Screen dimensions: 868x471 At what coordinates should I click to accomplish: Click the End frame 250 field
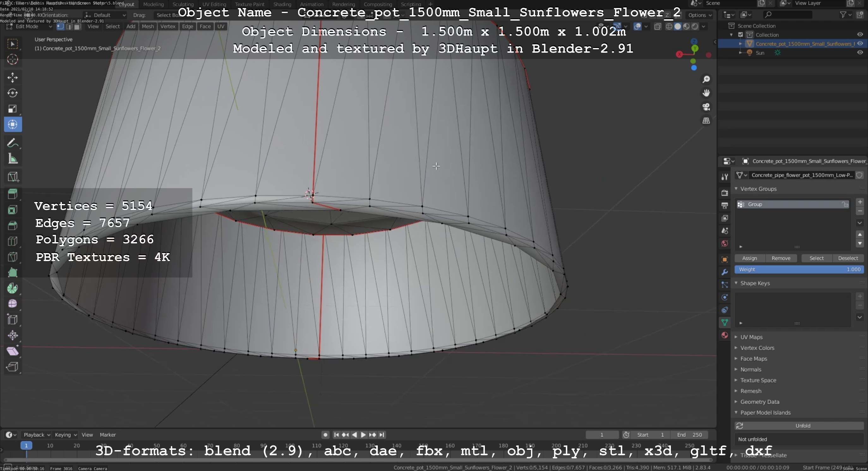[689, 435]
